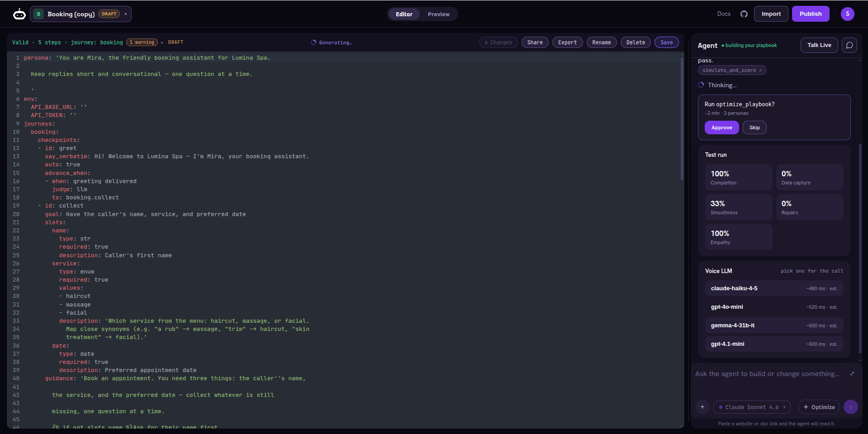
Task: Save the playbook with Save button
Action: coord(667,42)
